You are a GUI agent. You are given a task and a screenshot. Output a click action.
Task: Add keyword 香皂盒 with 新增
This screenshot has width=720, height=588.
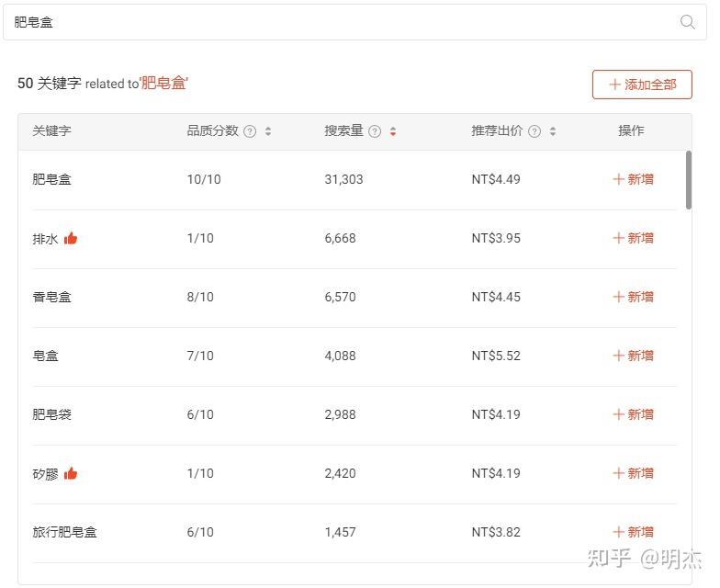pyautogui.click(x=633, y=297)
